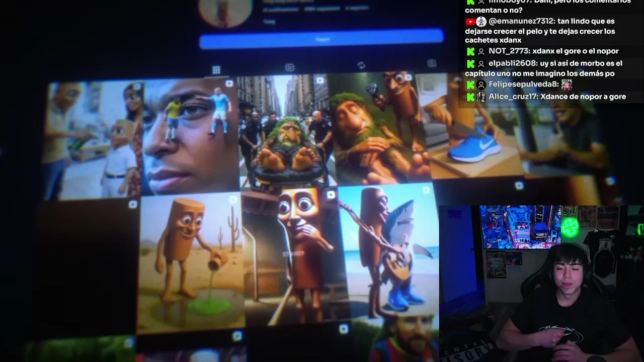
Task: Click the streamer webcam overlay
Action: [541, 284]
